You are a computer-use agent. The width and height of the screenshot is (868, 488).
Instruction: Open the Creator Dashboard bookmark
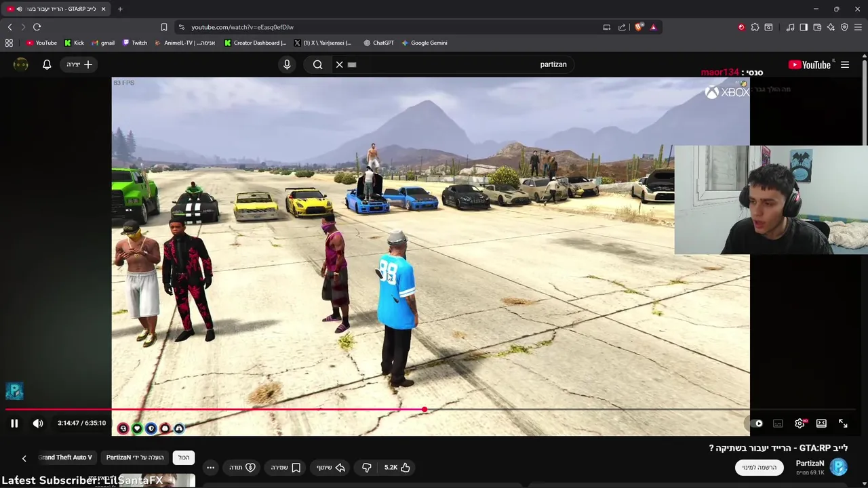point(256,43)
